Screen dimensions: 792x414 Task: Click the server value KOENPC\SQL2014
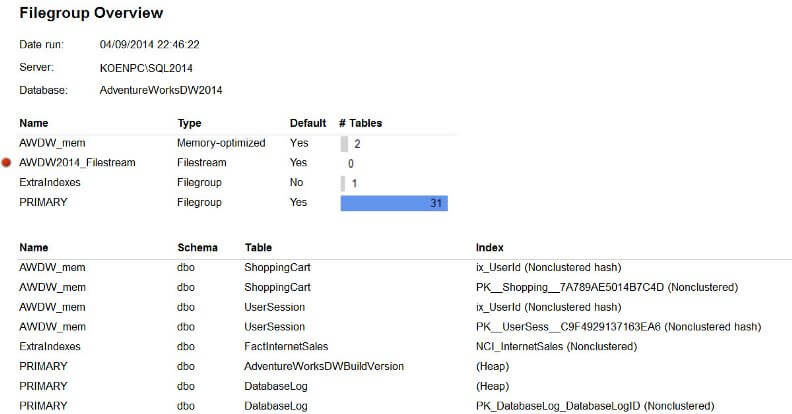pyautogui.click(x=146, y=68)
